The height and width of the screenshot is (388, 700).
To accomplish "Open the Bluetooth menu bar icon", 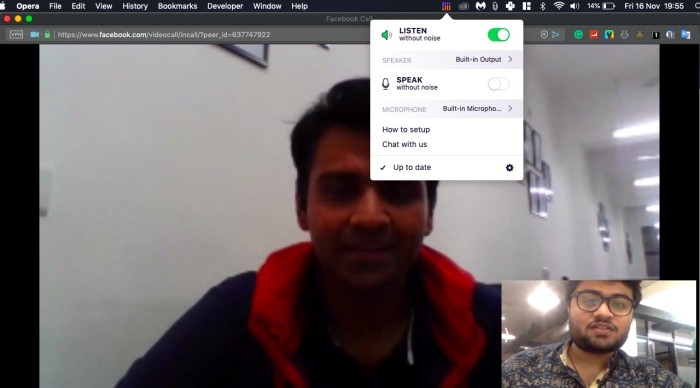I will point(543,6).
